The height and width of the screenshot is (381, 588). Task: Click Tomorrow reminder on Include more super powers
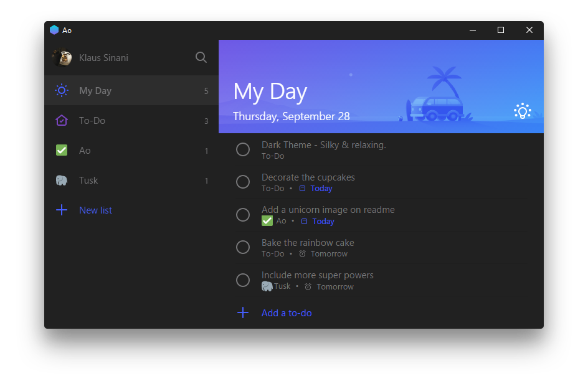(x=335, y=287)
